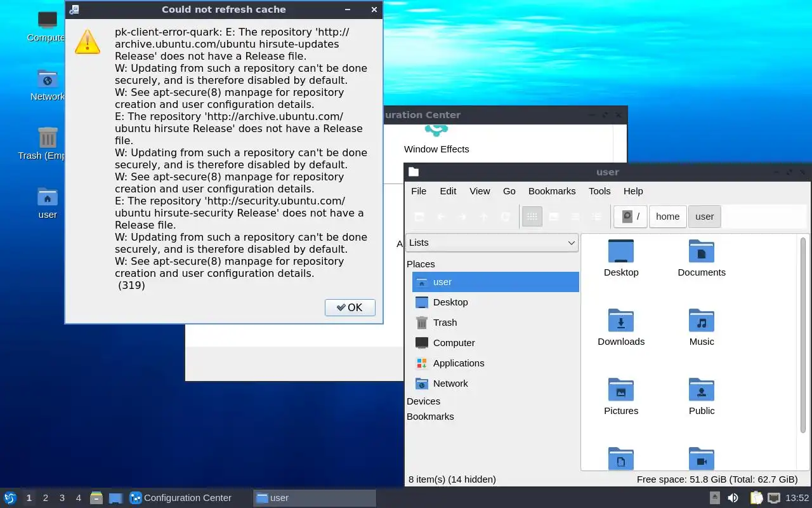Launch file manager from panel quicklaunch

96,498
